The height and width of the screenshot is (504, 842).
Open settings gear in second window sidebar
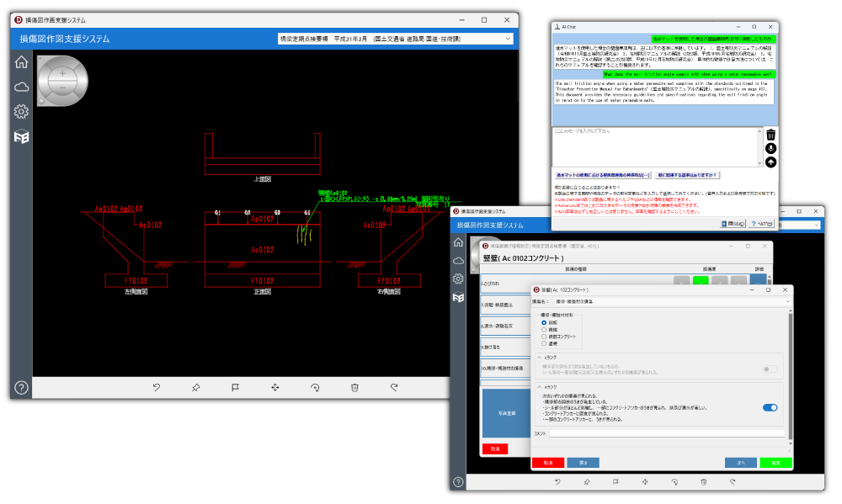[x=458, y=279]
